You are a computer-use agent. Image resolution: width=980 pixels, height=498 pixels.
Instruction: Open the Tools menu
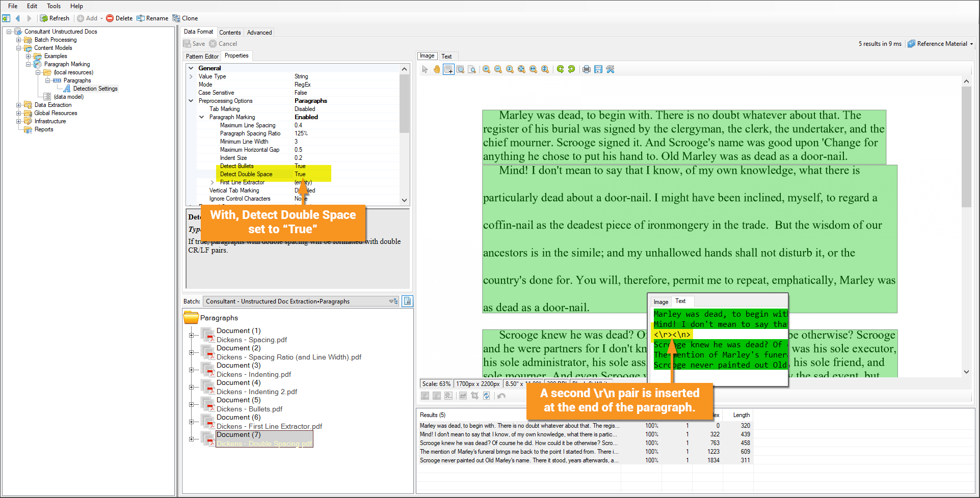[x=54, y=6]
